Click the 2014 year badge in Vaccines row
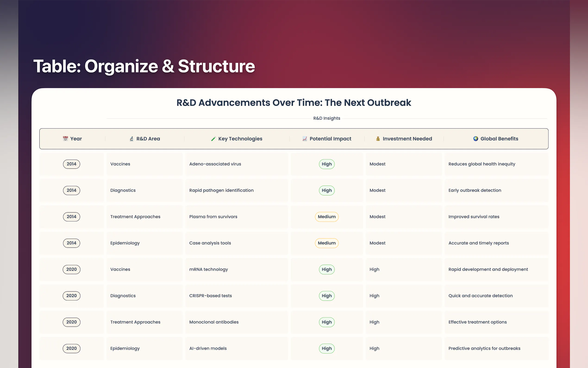The image size is (588, 368). 72,164
